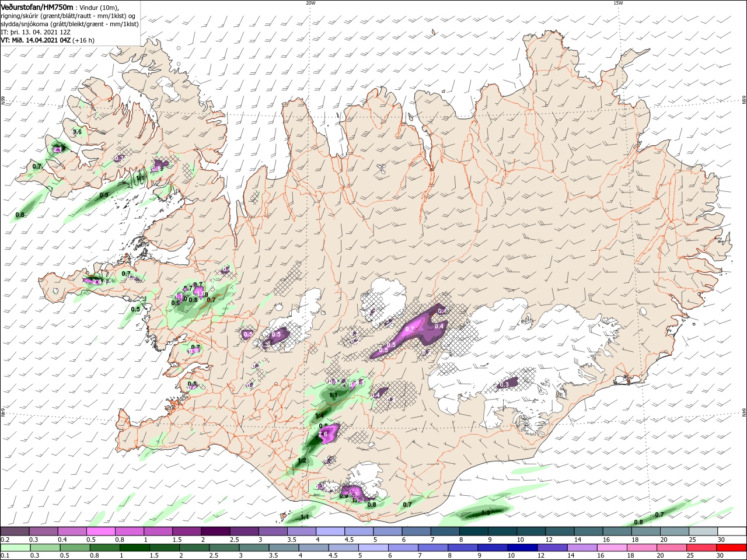Click the Veðurstofan/HM750m title text
Viewport: 747px width, 560px height.
[x=37, y=6]
